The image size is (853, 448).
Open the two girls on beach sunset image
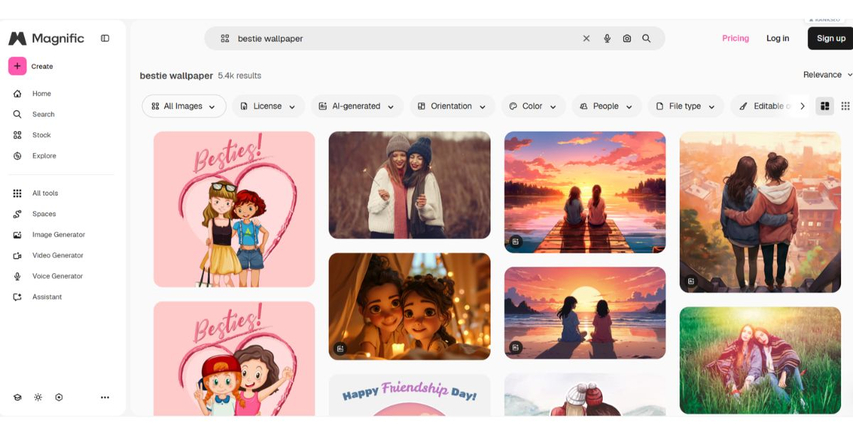[585, 313]
